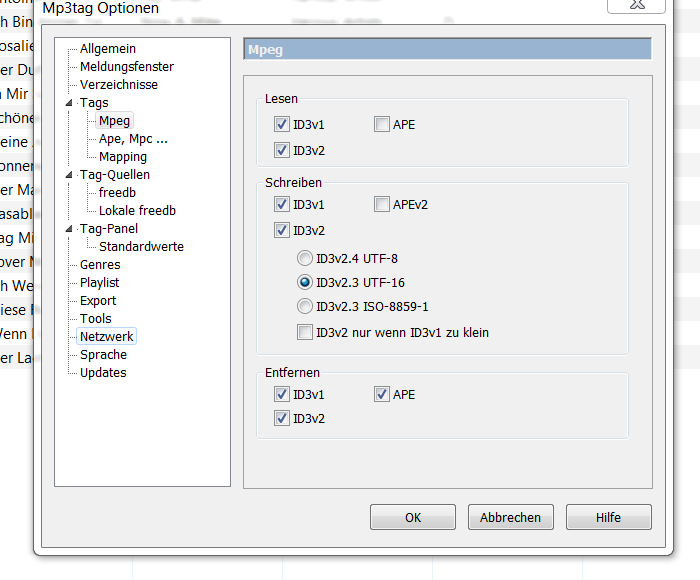The width and height of the screenshot is (700, 580).
Task: Select Mpeg under Tags
Action: 115,121
